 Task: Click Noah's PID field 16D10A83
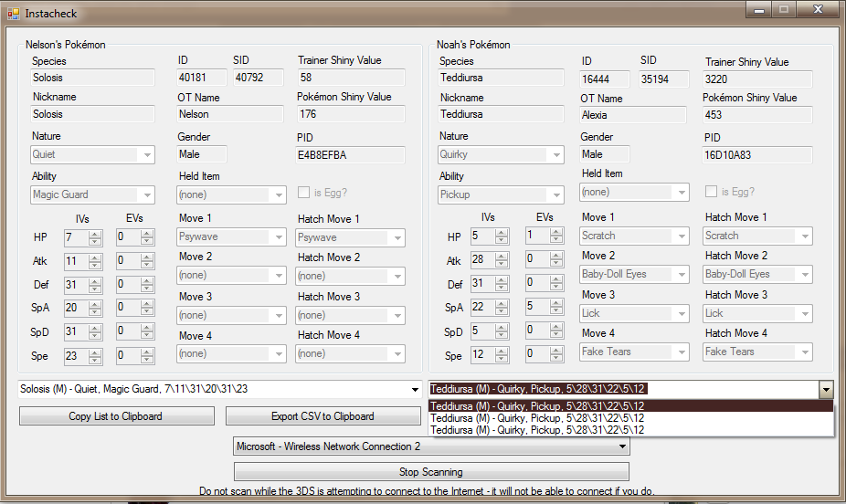coord(756,155)
